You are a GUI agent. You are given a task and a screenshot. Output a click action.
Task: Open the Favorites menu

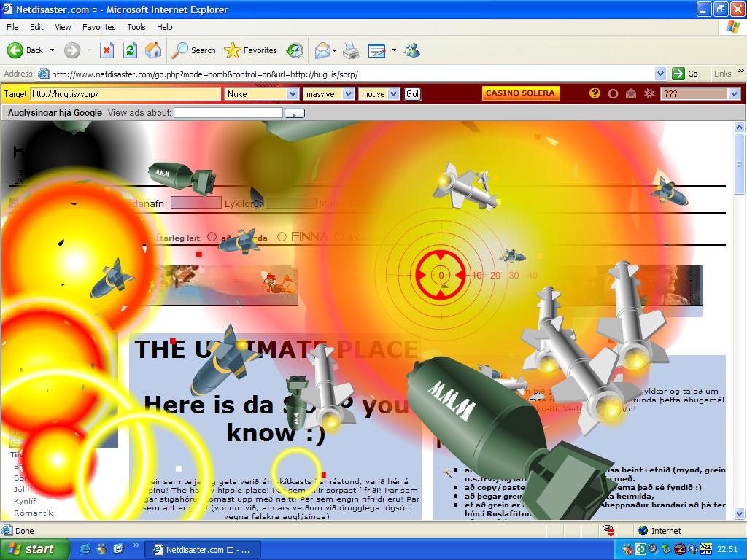coord(99,27)
